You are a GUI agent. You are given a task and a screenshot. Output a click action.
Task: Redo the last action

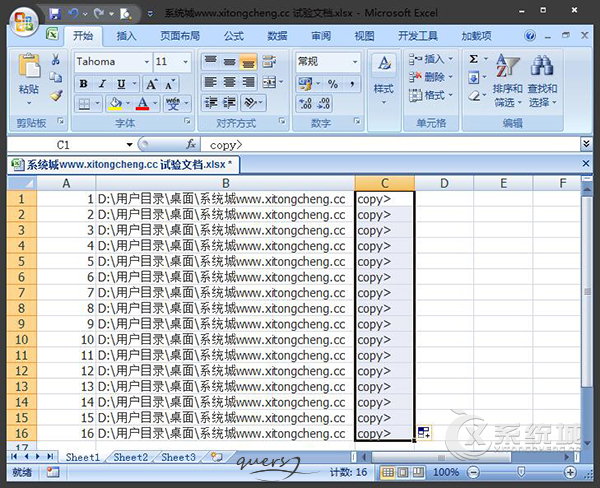coord(99,14)
